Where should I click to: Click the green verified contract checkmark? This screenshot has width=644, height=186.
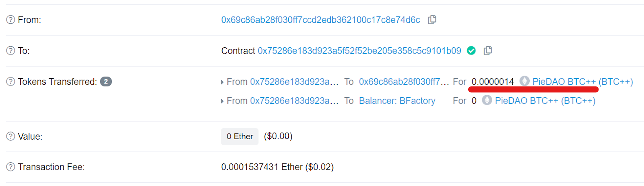pyautogui.click(x=471, y=50)
